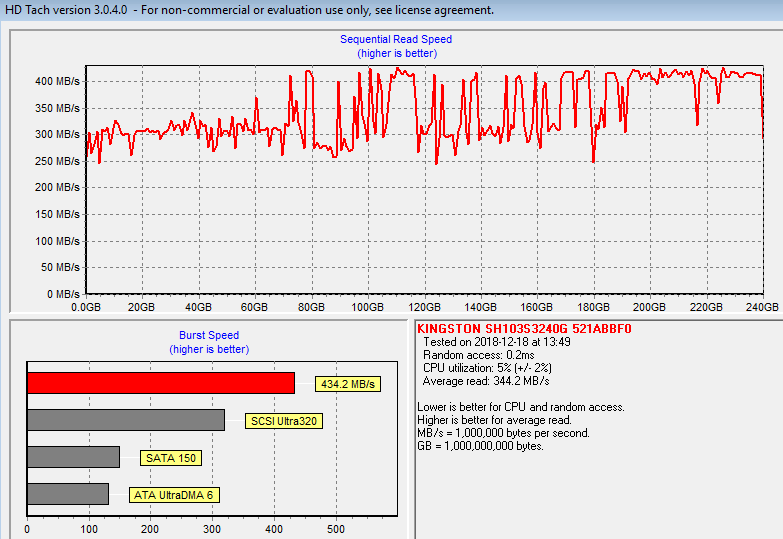Click the '200 MB/s' axis label
The image size is (783, 539).
[x=57, y=187]
